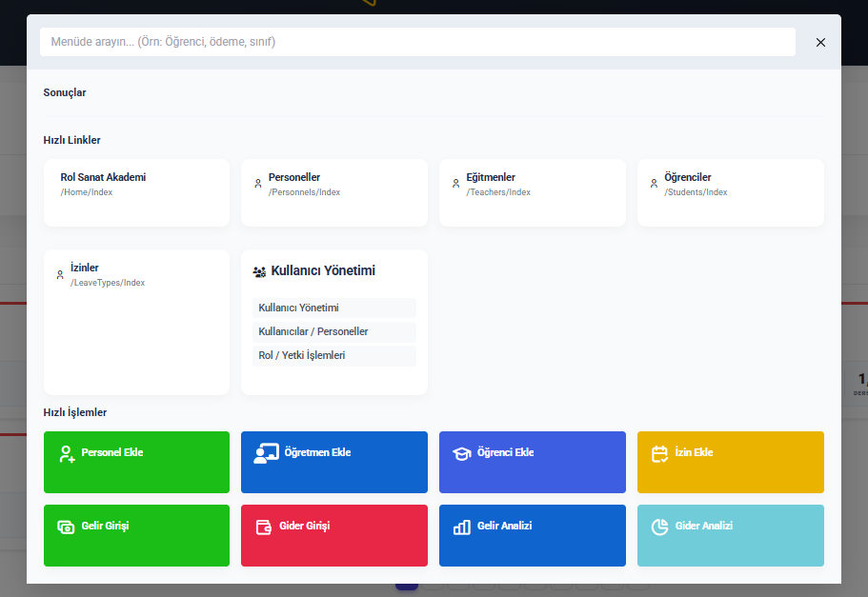Select Kullanıcı Yönetimi submenu item

(x=333, y=308)
